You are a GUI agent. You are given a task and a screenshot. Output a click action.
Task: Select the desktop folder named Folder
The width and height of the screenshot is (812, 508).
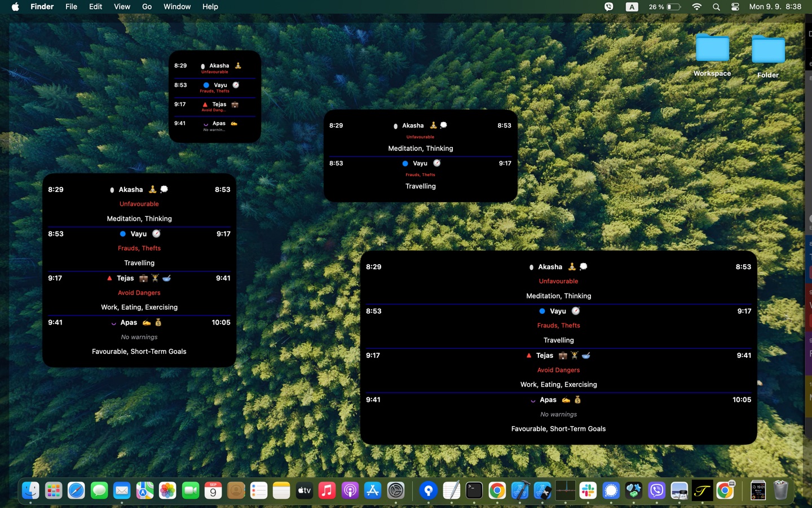[x=768, y=56]
